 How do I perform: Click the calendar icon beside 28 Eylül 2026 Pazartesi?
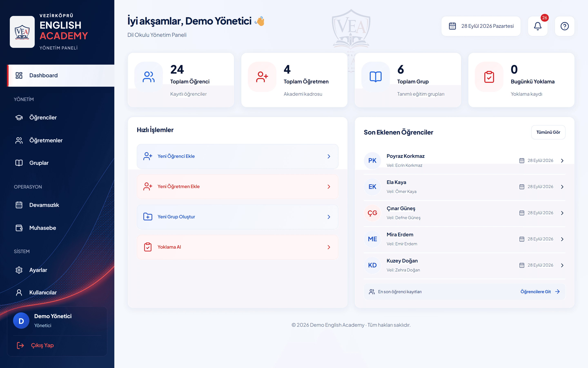452,26
